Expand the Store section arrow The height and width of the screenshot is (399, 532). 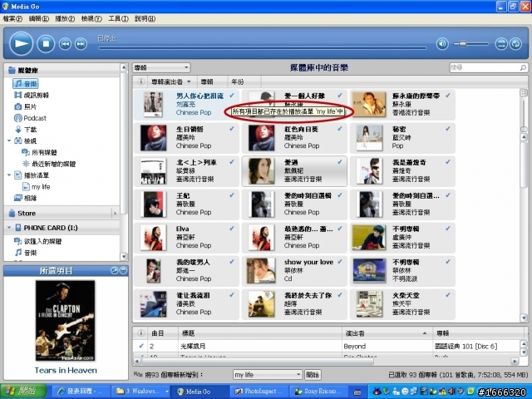tap(115, 213)
